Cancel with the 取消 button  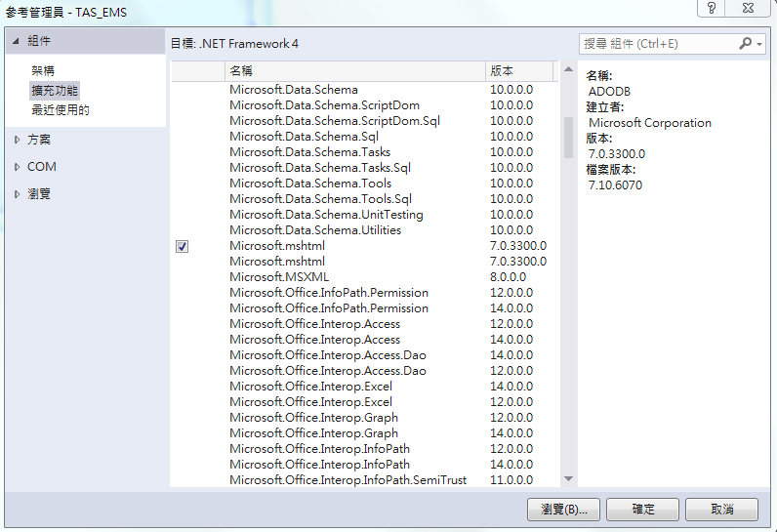721,510
